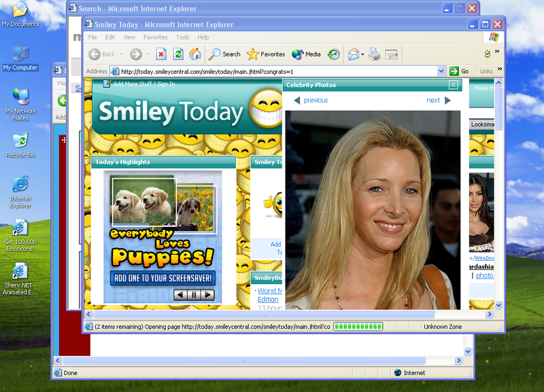Open the Mail toolbar icon
Image resolution: width=544 pixels, height=392 pixels.
353,54
